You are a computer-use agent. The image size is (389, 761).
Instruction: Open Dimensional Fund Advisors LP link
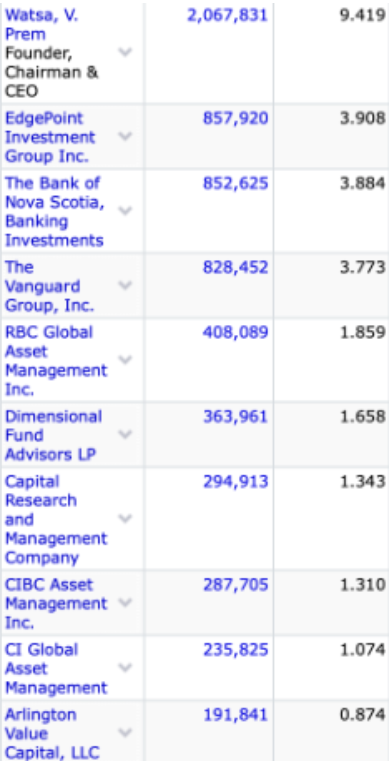(53, 435)
